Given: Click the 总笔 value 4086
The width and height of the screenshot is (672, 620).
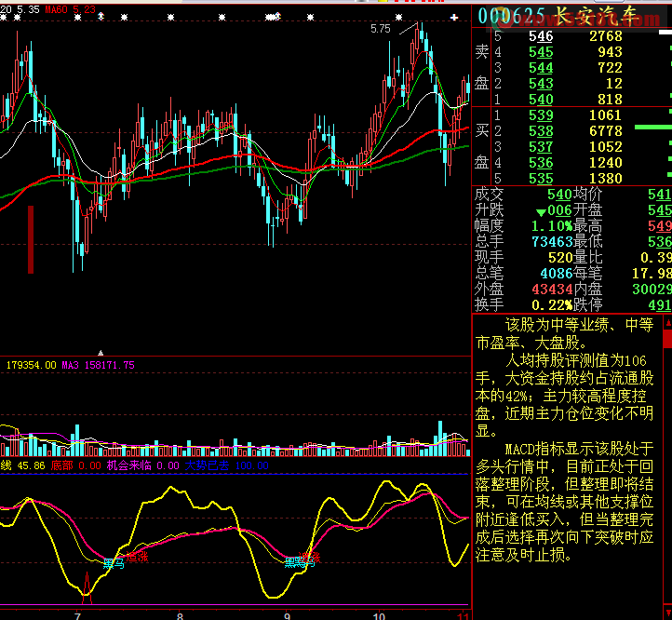Looking at the screenshot, I should pos(557,274).
